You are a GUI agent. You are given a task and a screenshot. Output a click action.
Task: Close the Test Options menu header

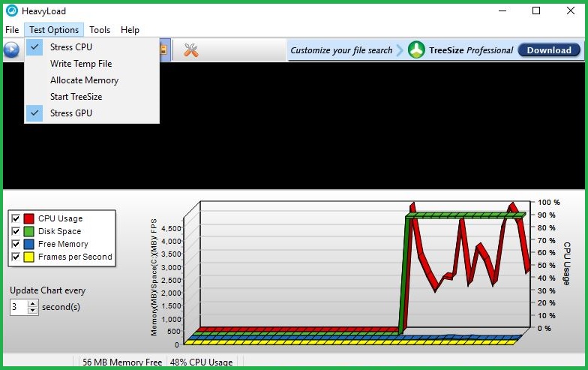[x=54, y=30]
